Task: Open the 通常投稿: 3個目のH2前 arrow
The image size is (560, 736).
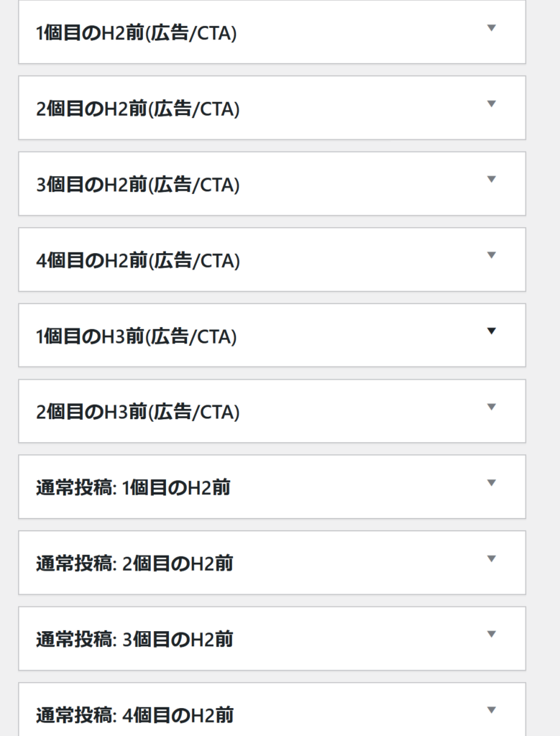Action: [x=492, y=635]
